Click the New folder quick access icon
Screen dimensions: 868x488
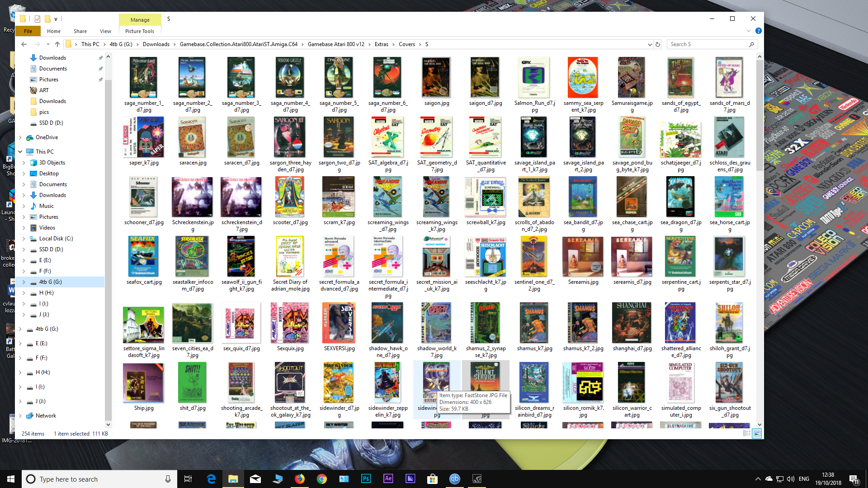(47, 19)
